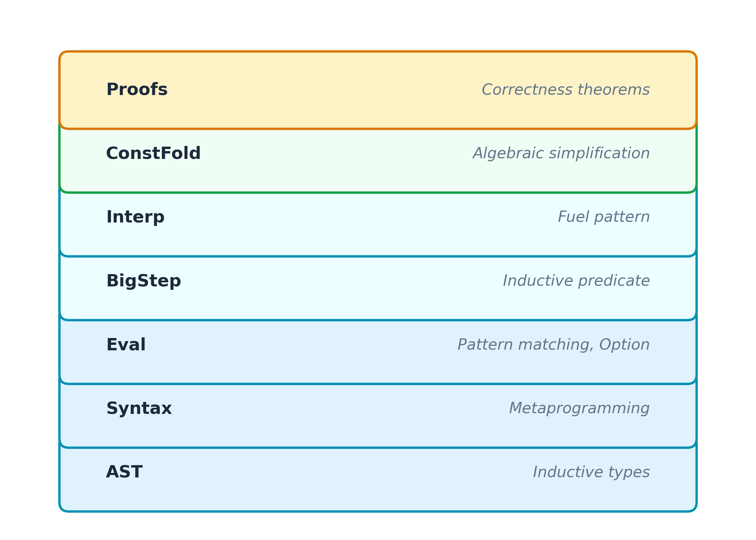The image size is (756, 540).
Task: Click the word 'predicate' in BigStep row
Action: pyautogui.click(x=614, y=281)
